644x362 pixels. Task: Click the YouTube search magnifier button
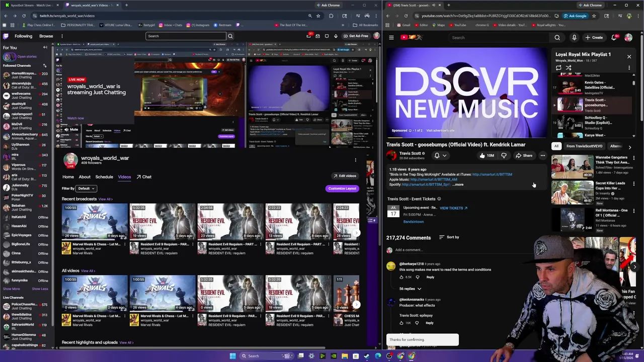coord(557,37)
